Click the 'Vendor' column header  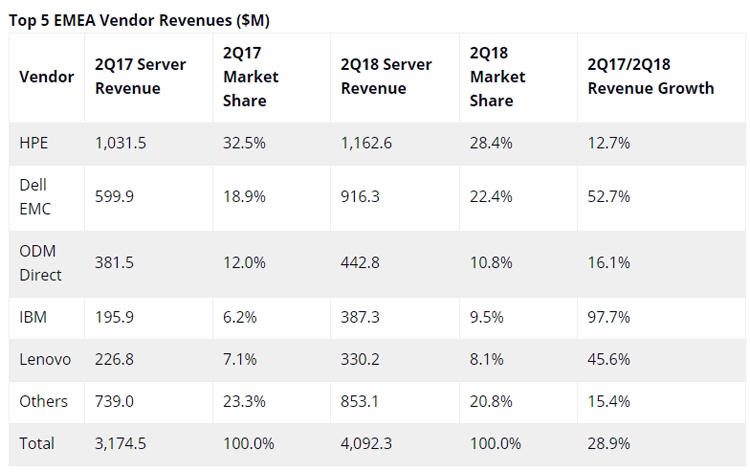[x=46, y=77]
